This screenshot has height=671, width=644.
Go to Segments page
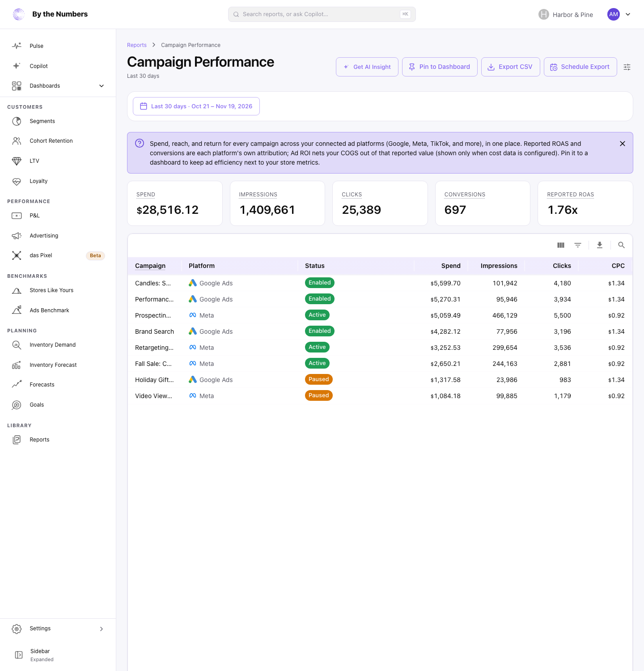pos(58,121)
